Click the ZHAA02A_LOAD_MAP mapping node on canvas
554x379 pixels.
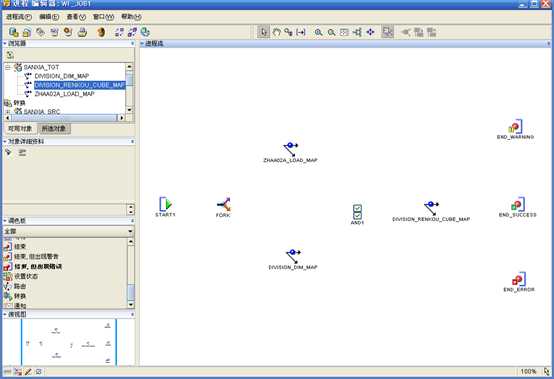(x=290, y=152)
